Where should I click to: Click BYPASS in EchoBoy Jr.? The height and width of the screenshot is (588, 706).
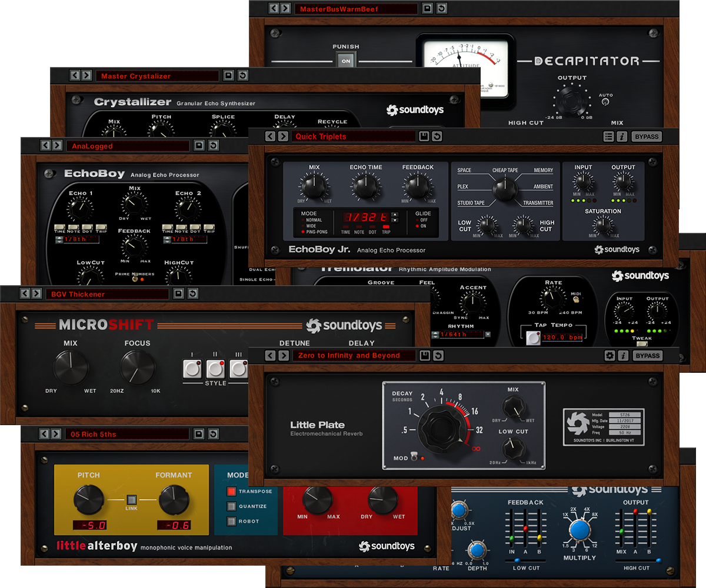647,136
